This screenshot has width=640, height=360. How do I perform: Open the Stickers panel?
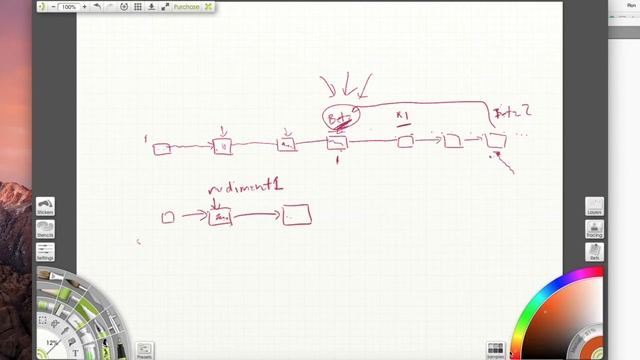click(x=45, y=206)
